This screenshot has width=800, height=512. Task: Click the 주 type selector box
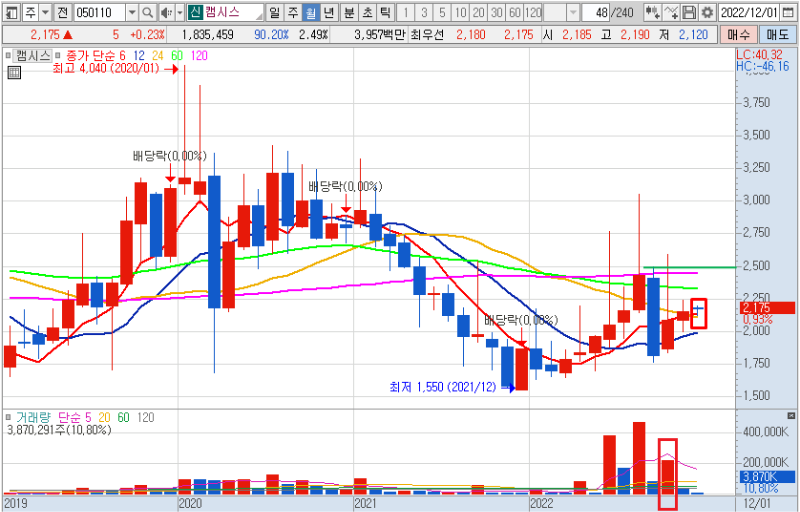pos(31,12)
